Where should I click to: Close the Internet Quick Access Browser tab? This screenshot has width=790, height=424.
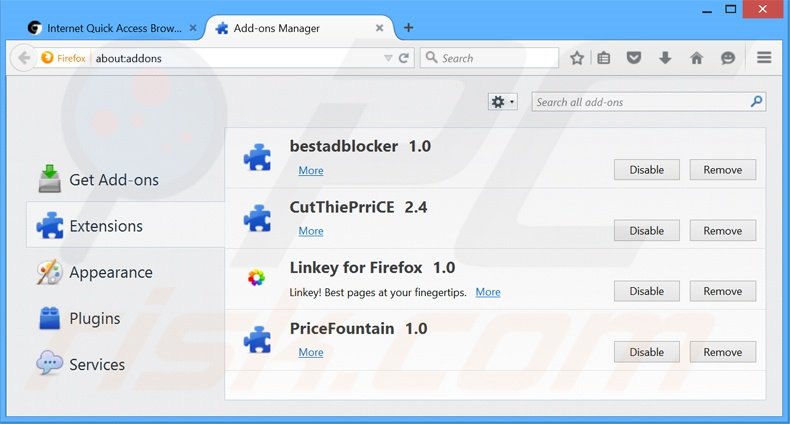[x=193, y=28]
